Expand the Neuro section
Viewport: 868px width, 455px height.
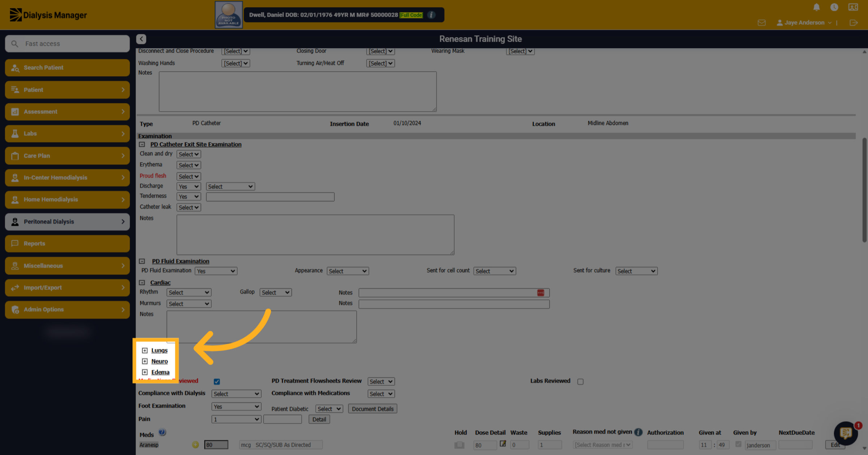coord(145,361)
